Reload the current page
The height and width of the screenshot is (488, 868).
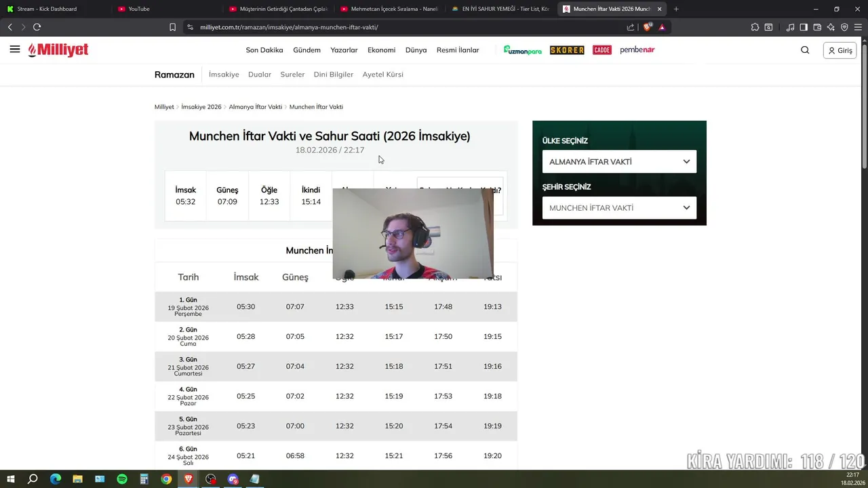tap(37, 27)
